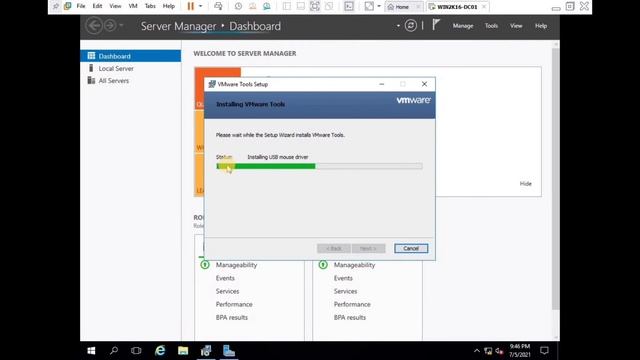Image resolution: width=640 pixels, height=360 pixels.
Task: Switch to Unity mode icon
Action: click(x=329, y=6)
